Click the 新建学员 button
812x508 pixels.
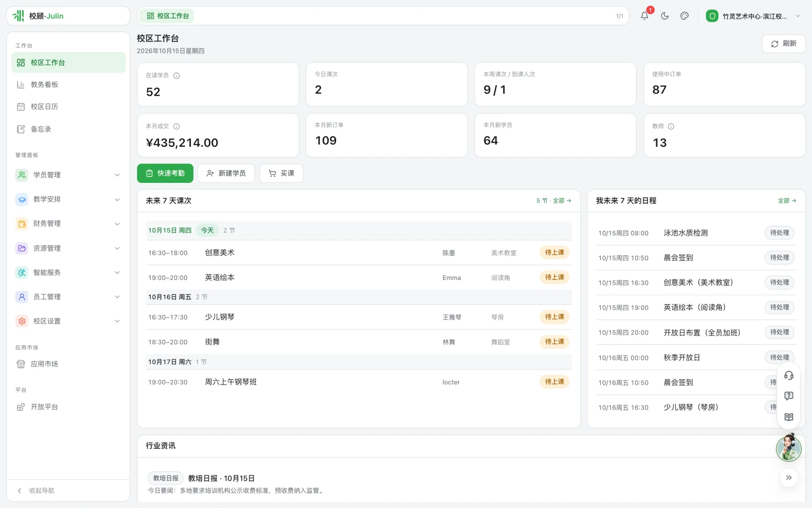point(226,173)
